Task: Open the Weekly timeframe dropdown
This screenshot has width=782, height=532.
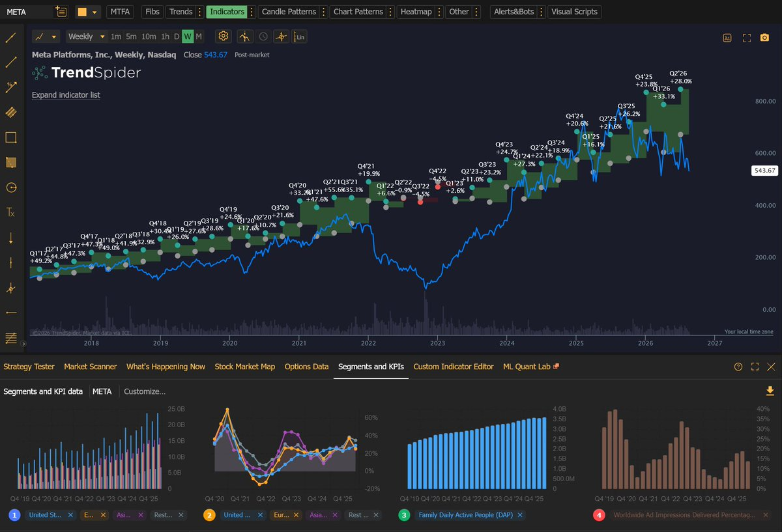Action: [x=86, y=36]
